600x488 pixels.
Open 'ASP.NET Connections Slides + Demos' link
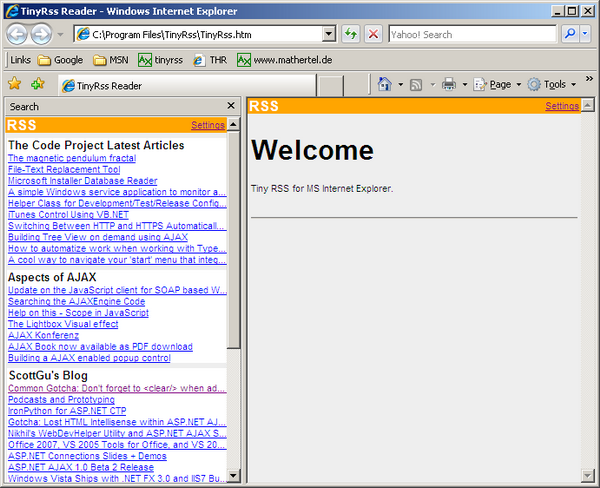pos(87,456)
